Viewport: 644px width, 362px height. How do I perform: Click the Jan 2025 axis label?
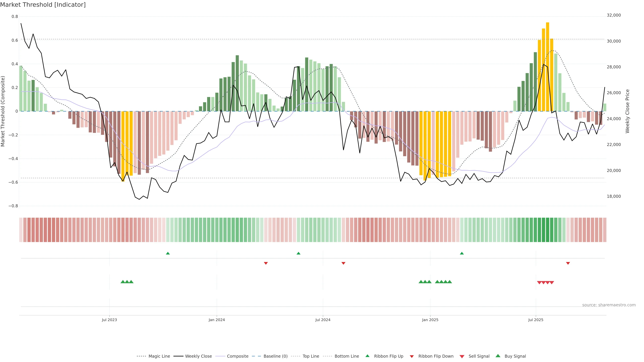coord(430,320)
